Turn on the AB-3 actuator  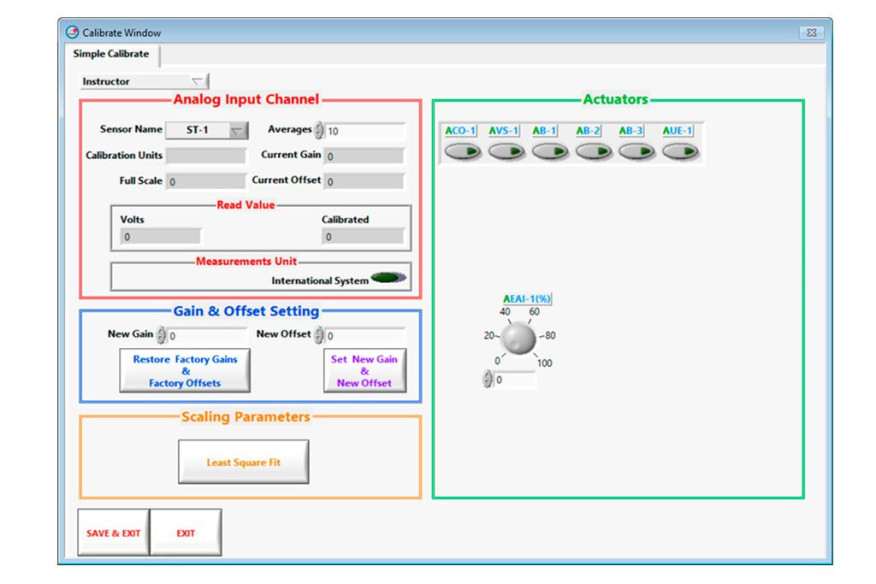pos(636,152)
